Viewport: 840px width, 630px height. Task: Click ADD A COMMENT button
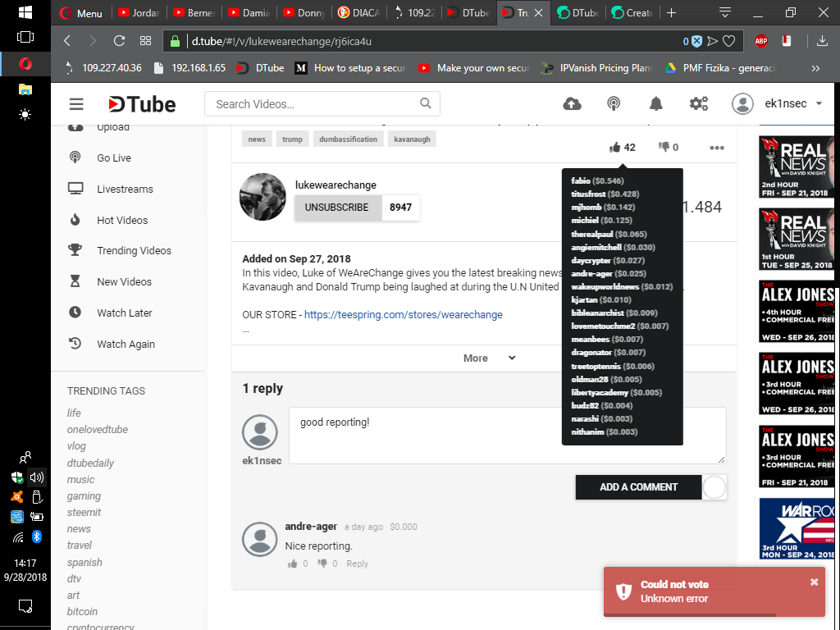(638, 487)
